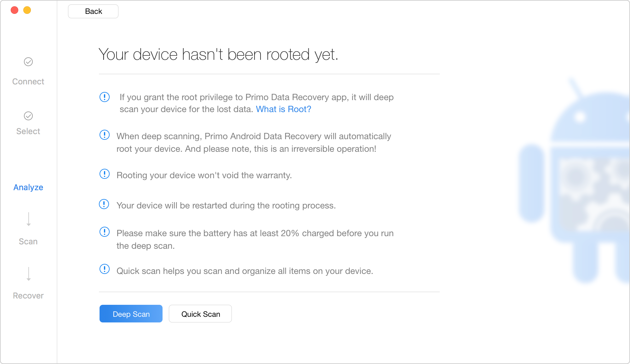Screen dimensions: 630x364
Task: Start the Quick Scan
Action: click(200, 314)
